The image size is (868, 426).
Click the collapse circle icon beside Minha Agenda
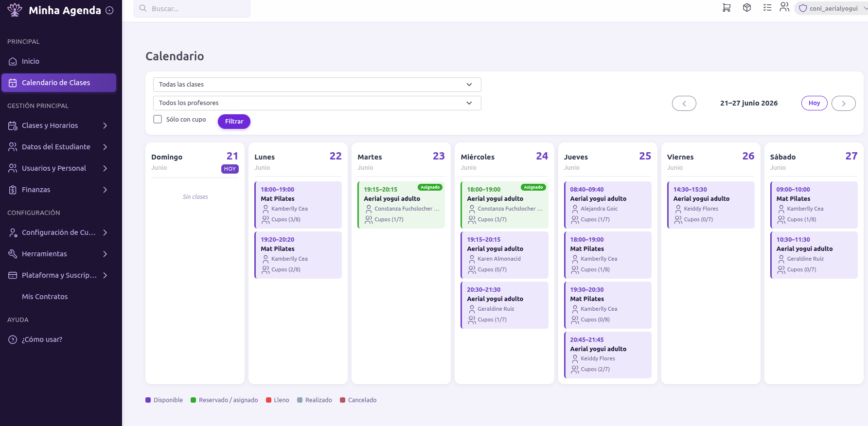(110, 10)
